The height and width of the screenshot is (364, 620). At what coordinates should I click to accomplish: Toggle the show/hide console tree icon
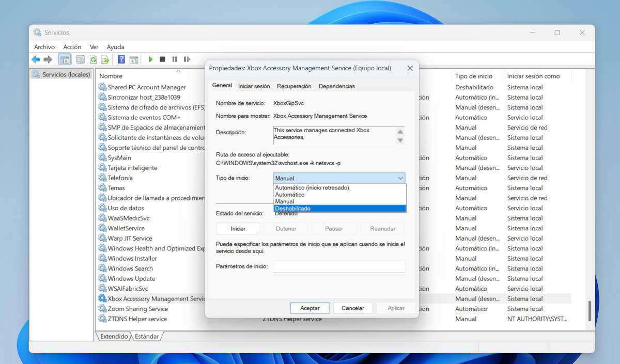[x=65, y=59]
